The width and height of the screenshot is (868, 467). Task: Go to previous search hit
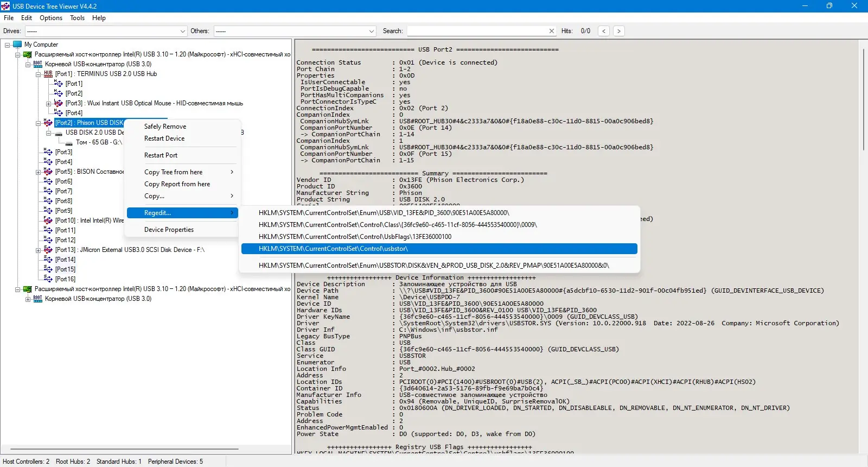click(x=604, y=31)
